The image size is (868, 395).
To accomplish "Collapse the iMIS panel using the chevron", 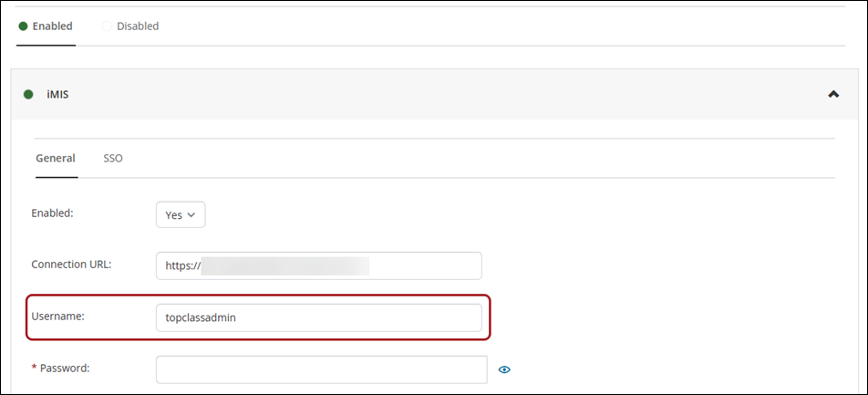I will 833,93.
